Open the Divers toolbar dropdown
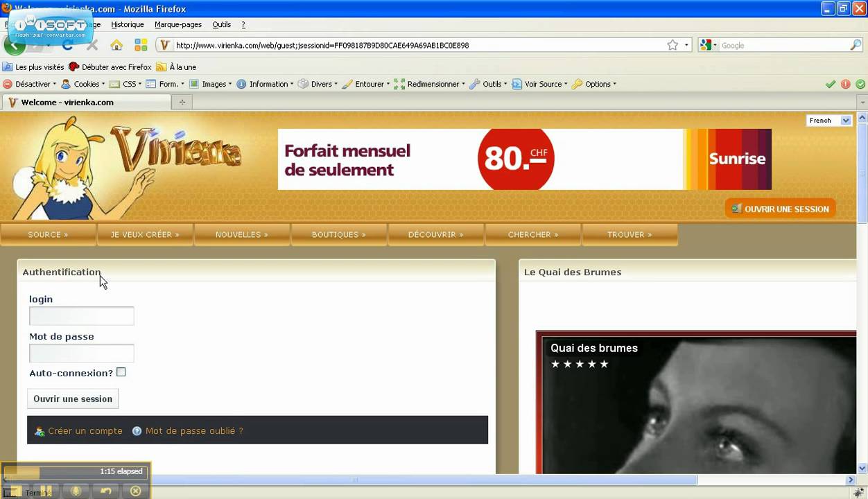This screenshot has height=499, width=868. coord(318,84)
